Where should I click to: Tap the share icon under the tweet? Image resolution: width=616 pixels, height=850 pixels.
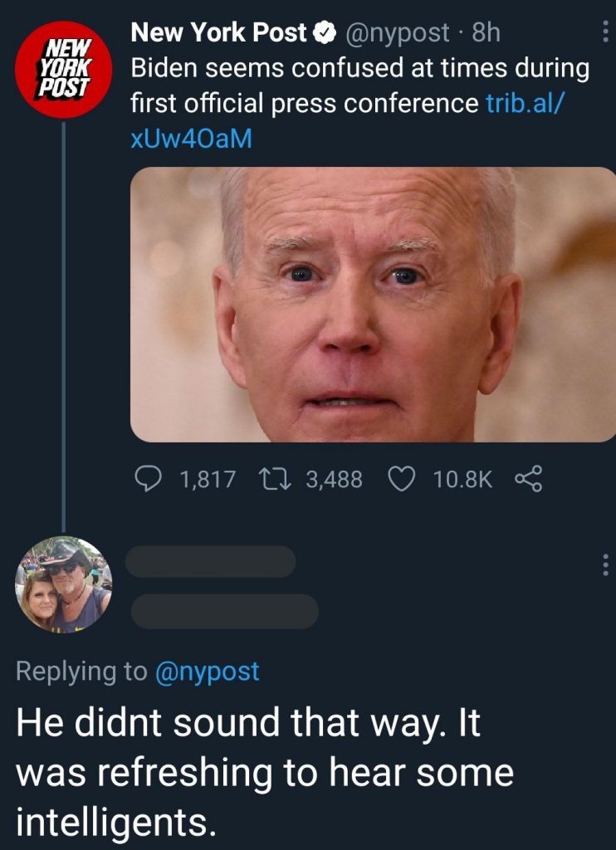pos(528,478)
